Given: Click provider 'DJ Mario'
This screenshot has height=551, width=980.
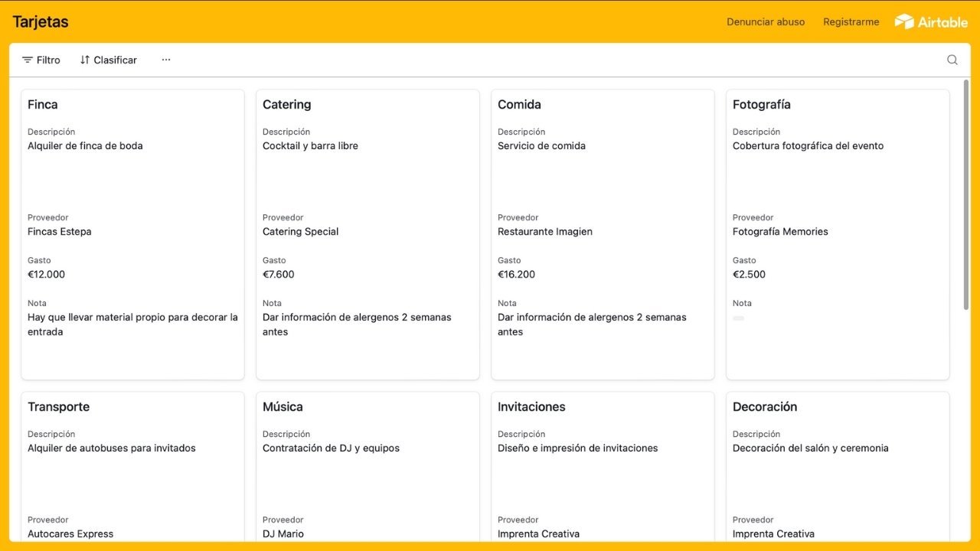Looking at the screenshot, I should [283, 534].
